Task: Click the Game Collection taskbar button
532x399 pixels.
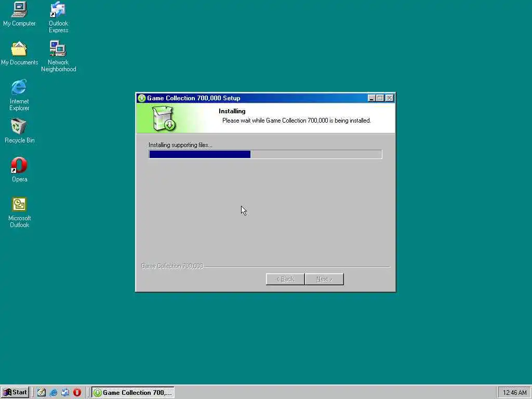Action: (133, 393)
